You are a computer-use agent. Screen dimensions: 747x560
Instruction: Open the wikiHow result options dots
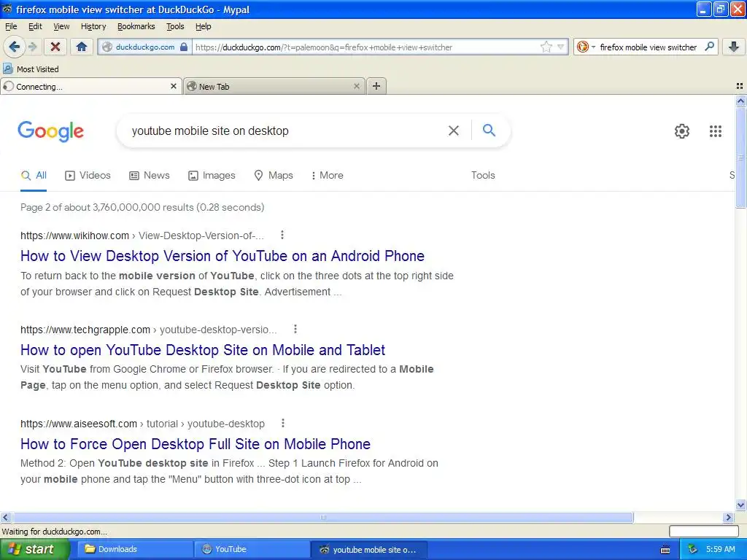[282, 235]
